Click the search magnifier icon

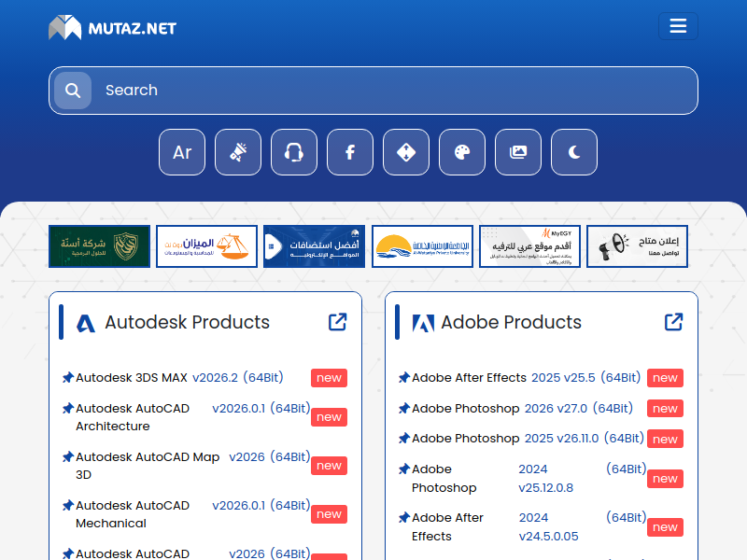[x=73, y=91]
